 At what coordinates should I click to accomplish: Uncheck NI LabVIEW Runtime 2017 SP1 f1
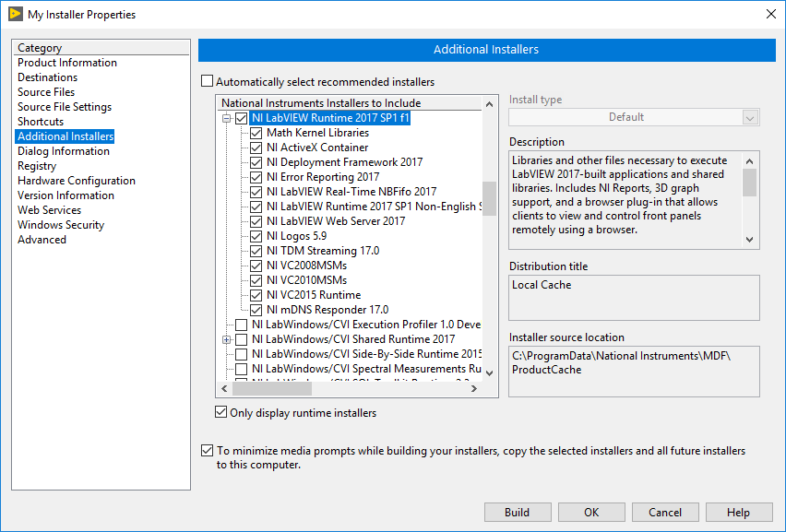[x=242, y=118]
